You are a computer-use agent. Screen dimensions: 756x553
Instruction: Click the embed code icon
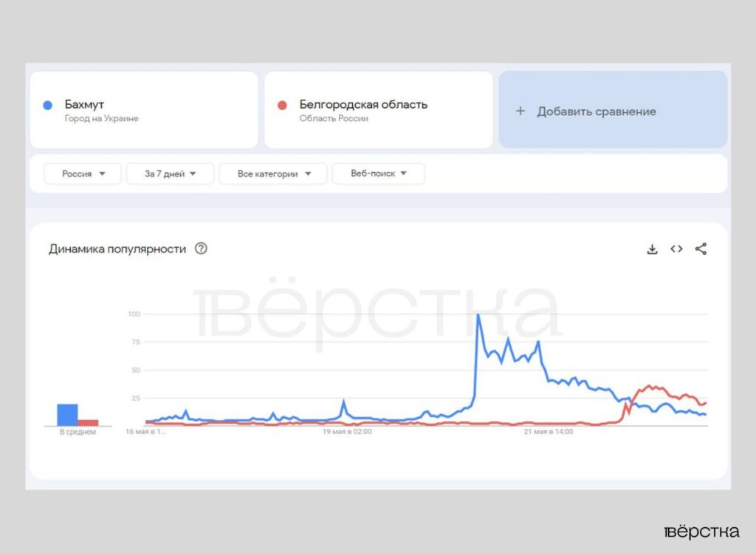pyautogui.click(x=676, y=249)
